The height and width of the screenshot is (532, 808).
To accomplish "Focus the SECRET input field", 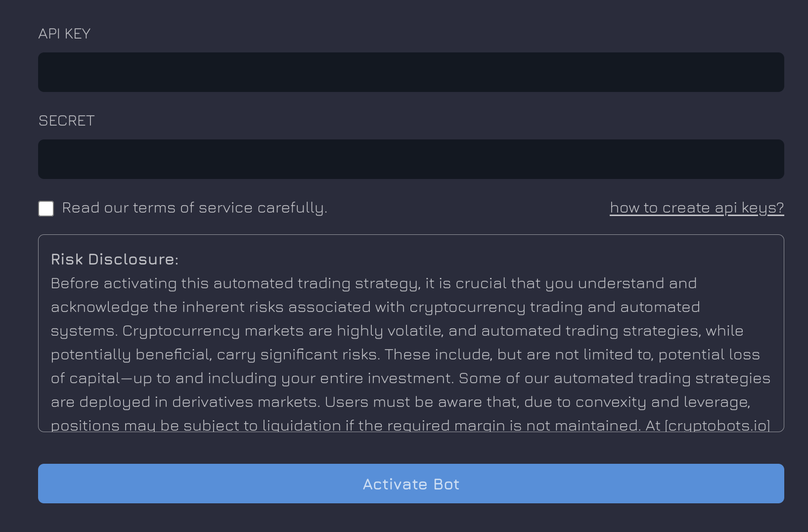I will 410,159.
